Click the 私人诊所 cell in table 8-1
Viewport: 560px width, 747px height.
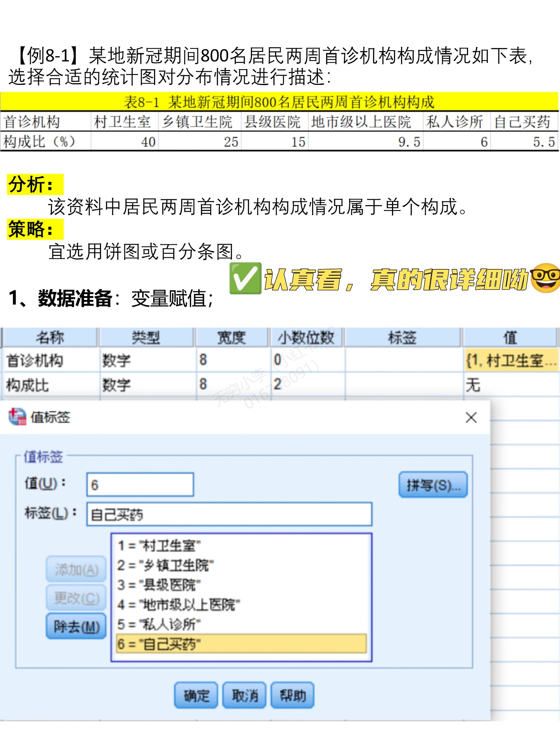(x=456, y=122)
